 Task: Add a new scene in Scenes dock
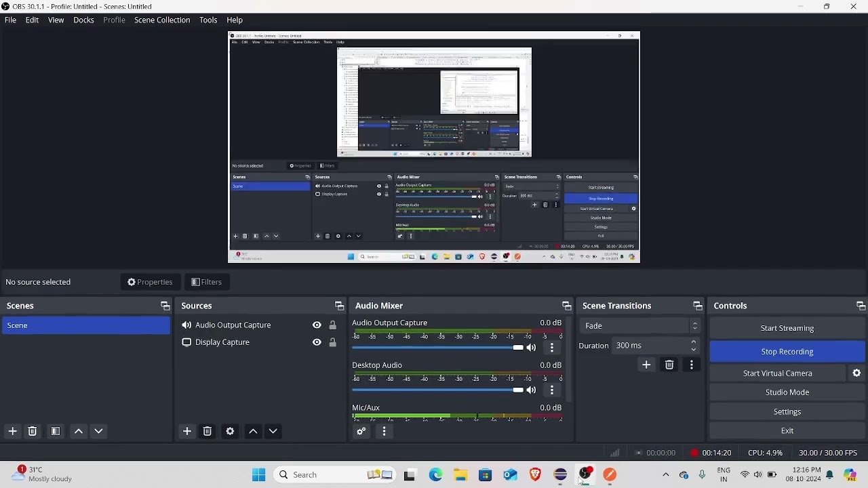[12, 431]
